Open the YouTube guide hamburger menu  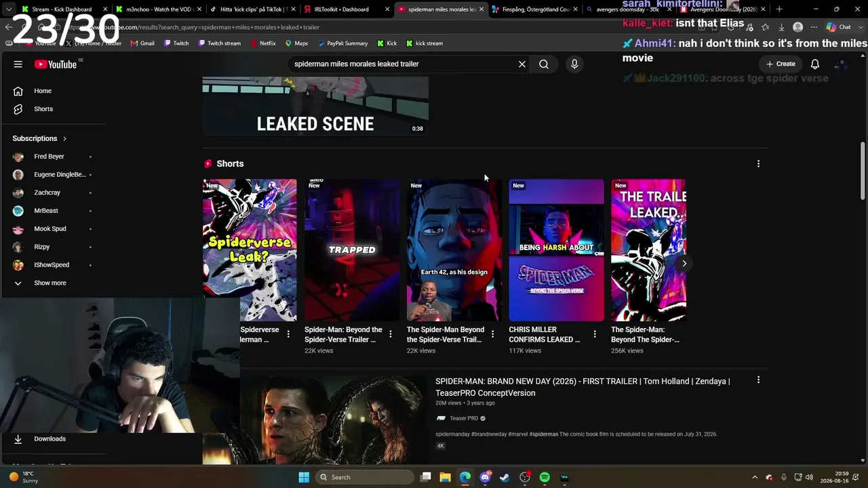tap(18, 64)
